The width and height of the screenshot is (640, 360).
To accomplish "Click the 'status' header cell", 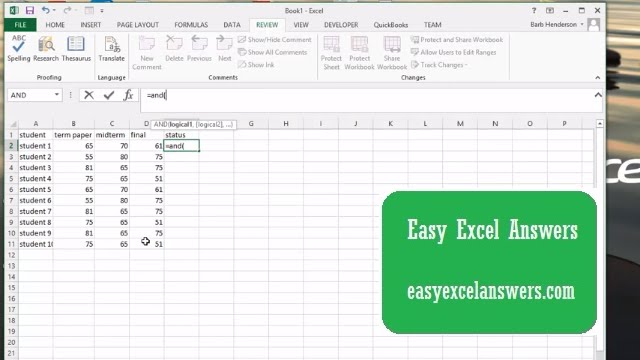I will click(182, 135).
